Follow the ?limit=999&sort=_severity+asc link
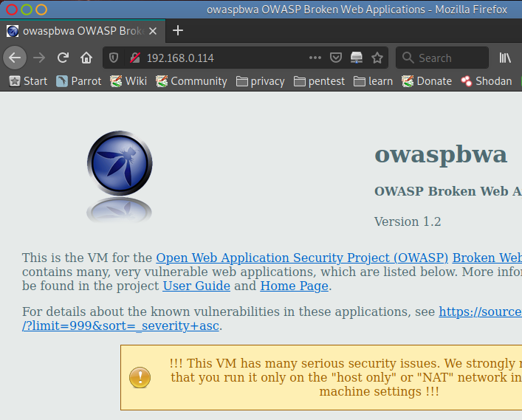 pyautogui.click(x=120, y=326)
